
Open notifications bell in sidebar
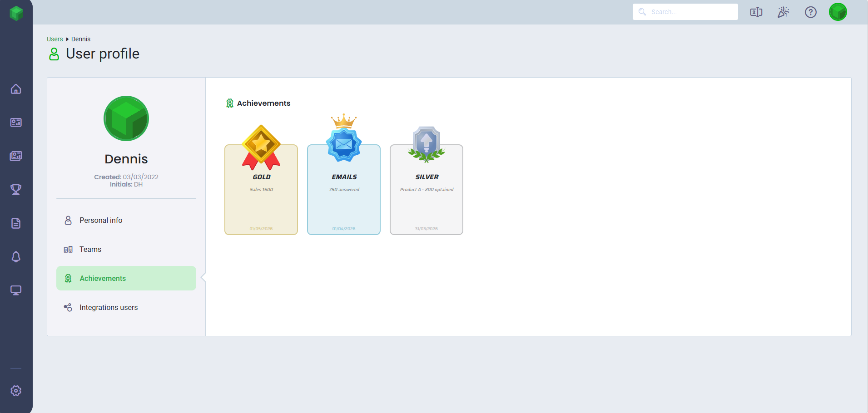16,257
